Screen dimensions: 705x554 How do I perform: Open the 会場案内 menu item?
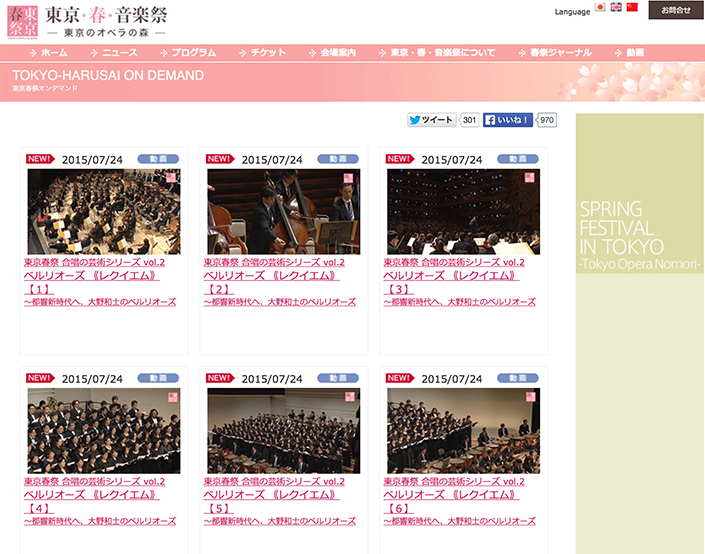coord(333,53)
